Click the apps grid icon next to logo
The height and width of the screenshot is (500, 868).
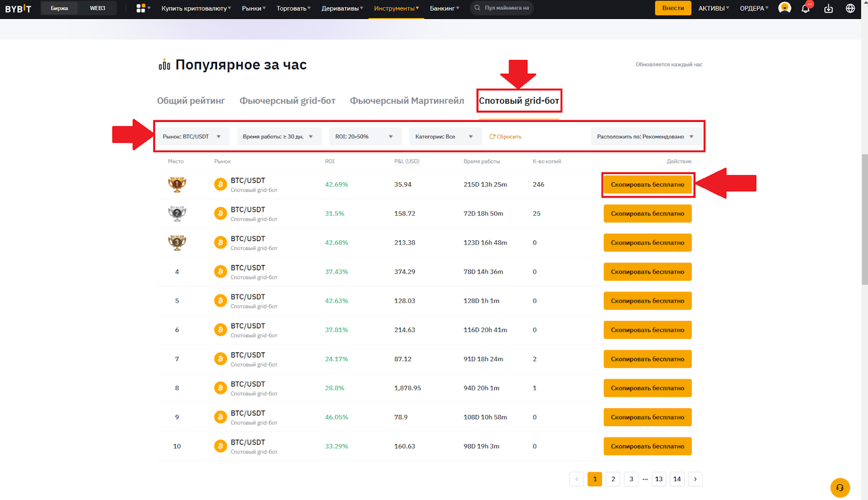click(x=141, y=8)
